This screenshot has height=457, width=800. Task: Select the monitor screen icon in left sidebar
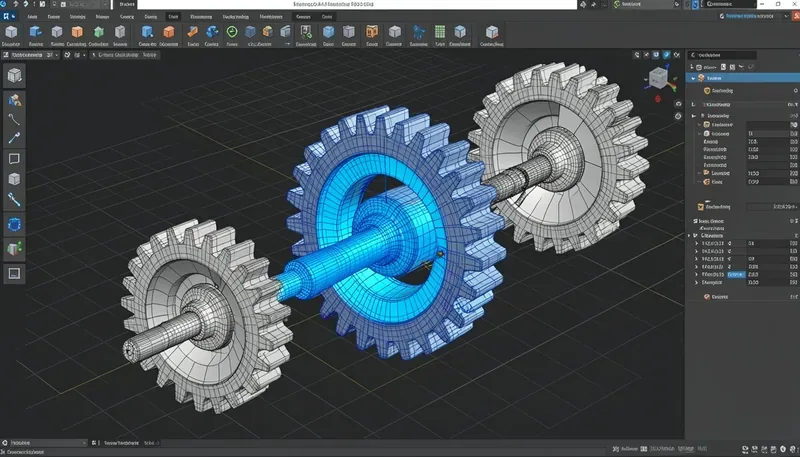[14, 273]
